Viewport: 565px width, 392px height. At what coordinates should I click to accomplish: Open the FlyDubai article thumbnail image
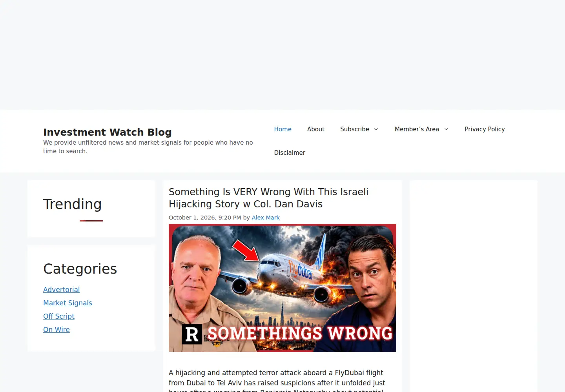click(x=282, y=288)
